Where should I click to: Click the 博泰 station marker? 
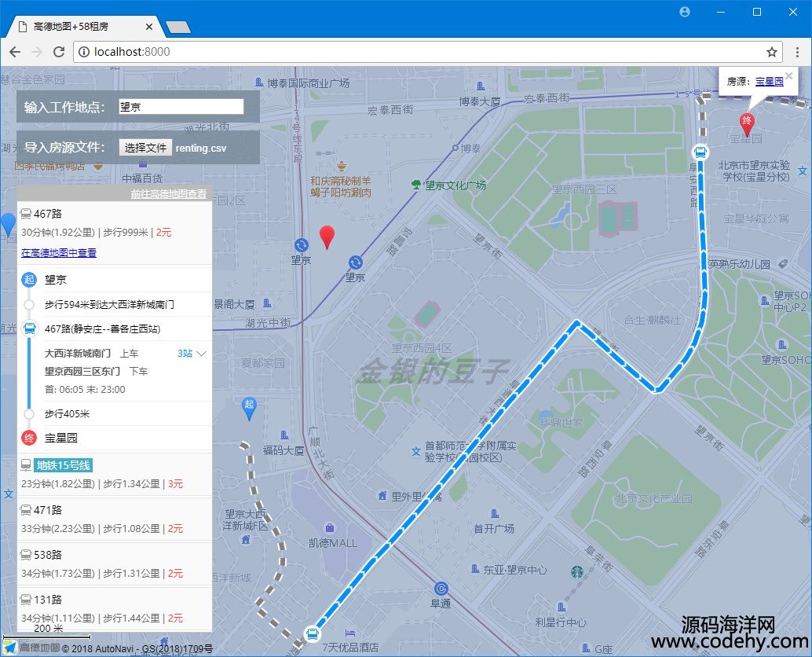[455, 149]
